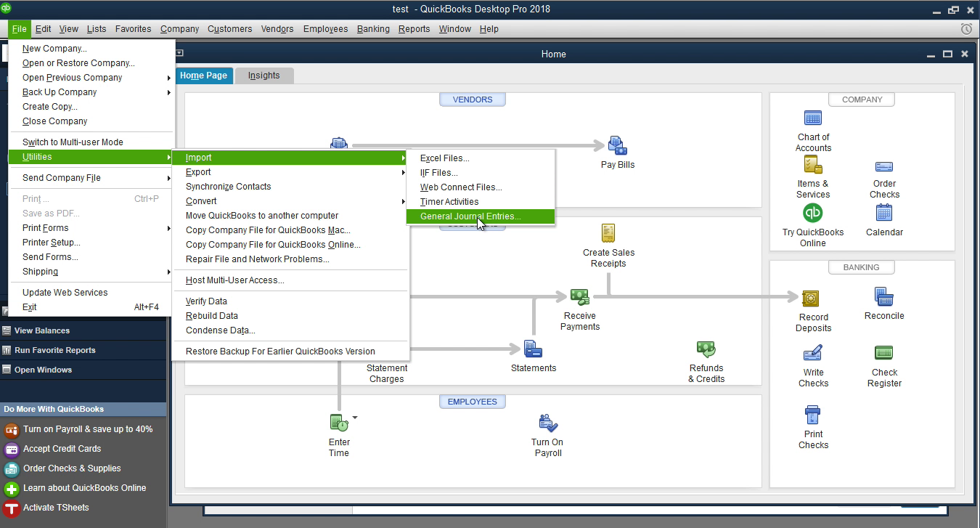Select Printer Setup from File menu
The height and width of the screenshot is (528, 980).
coord(91,243)
